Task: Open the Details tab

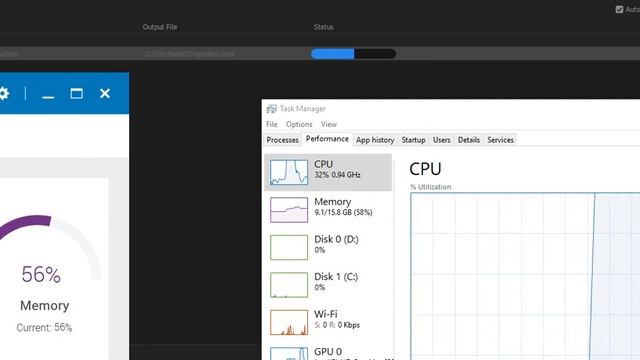Action: (469, 140)
